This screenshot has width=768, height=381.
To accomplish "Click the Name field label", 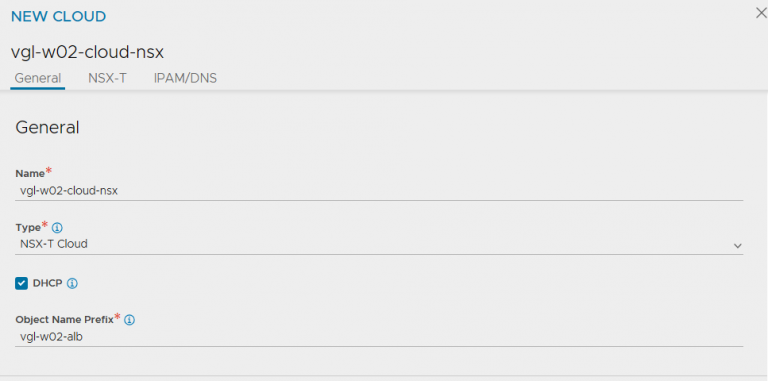I will 30,173.
